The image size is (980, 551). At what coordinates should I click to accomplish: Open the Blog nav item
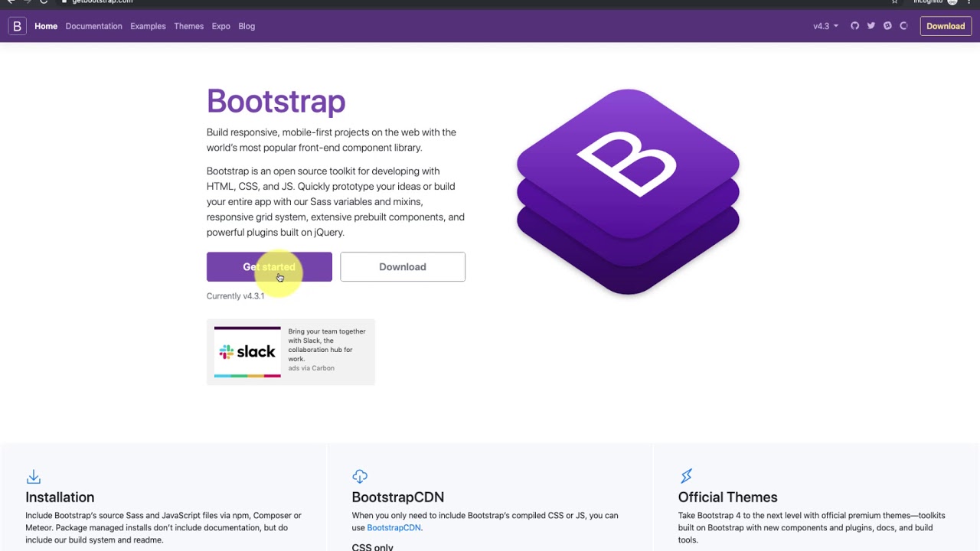(247, 26)
